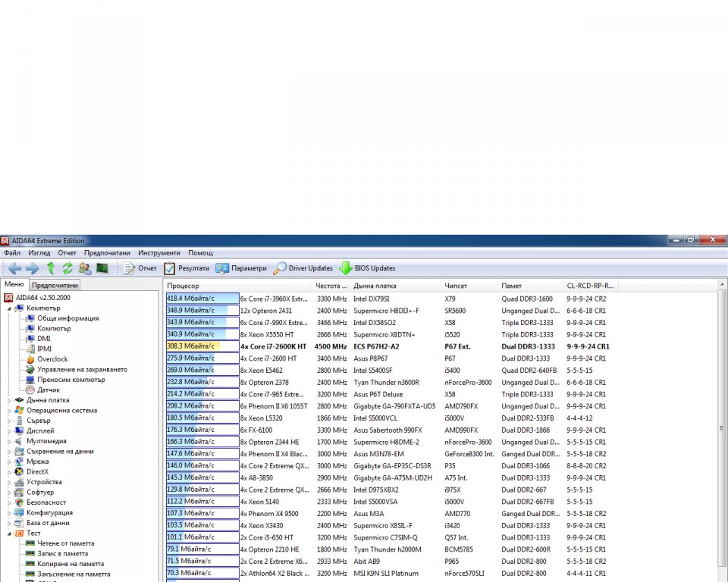Screen dimensions: 728x582
Task: Open the users icon in toolbar
Action: pos(85,268)
